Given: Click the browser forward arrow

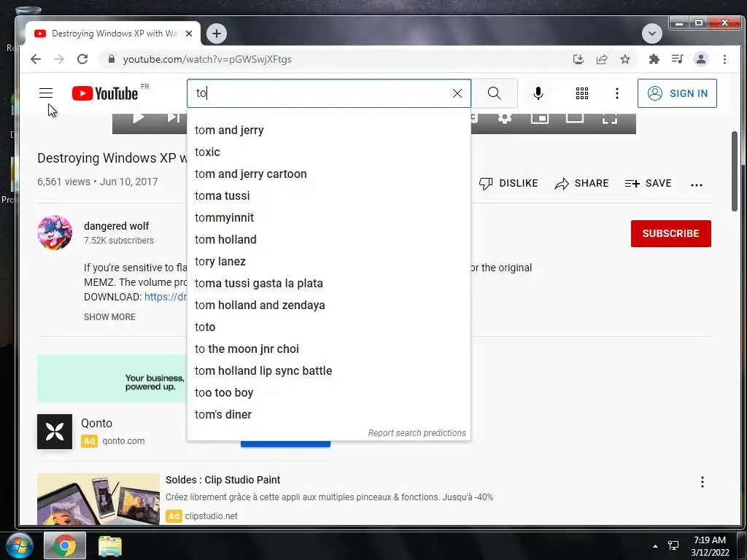Looking at the screenshot, I should pos(59,59).
